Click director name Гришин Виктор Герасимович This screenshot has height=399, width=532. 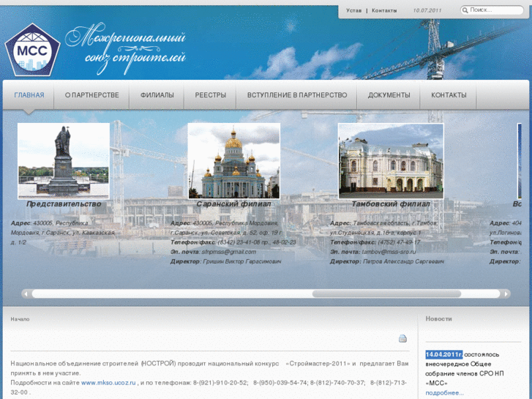pos(242,261)
